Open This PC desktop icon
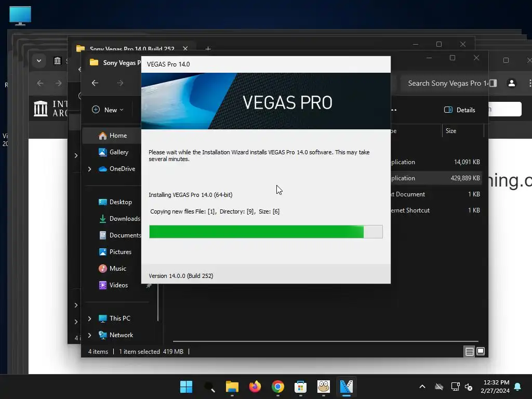The width and height of the screenshot is (532, 399). [x=20, y=16]
